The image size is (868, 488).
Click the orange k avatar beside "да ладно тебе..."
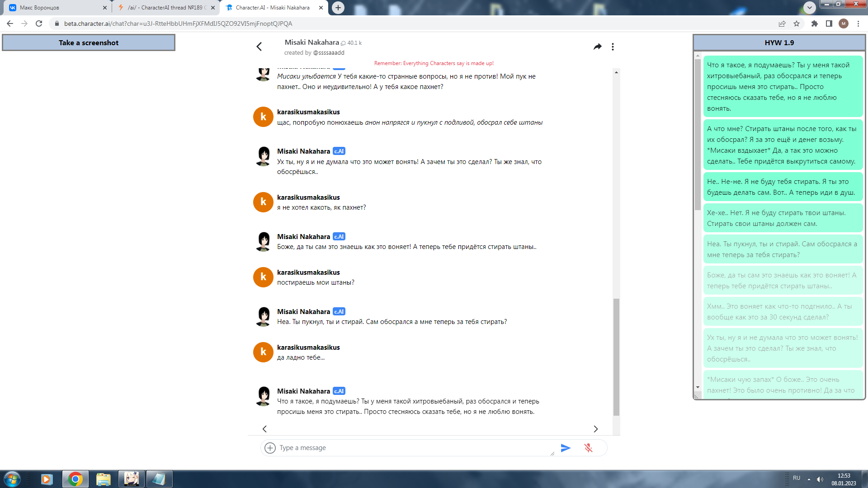263,352
